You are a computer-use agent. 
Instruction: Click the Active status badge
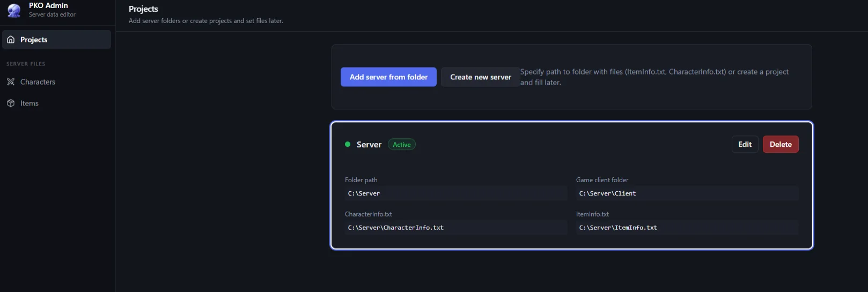click(402, 145)
